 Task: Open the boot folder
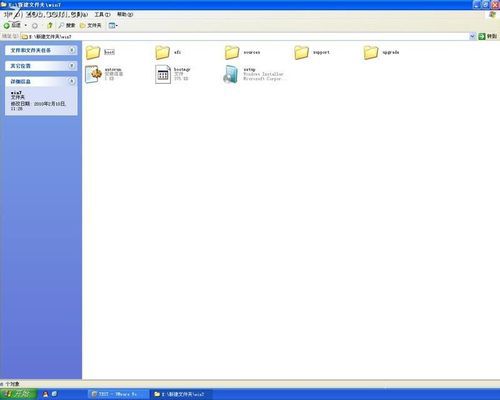(100, 52)
